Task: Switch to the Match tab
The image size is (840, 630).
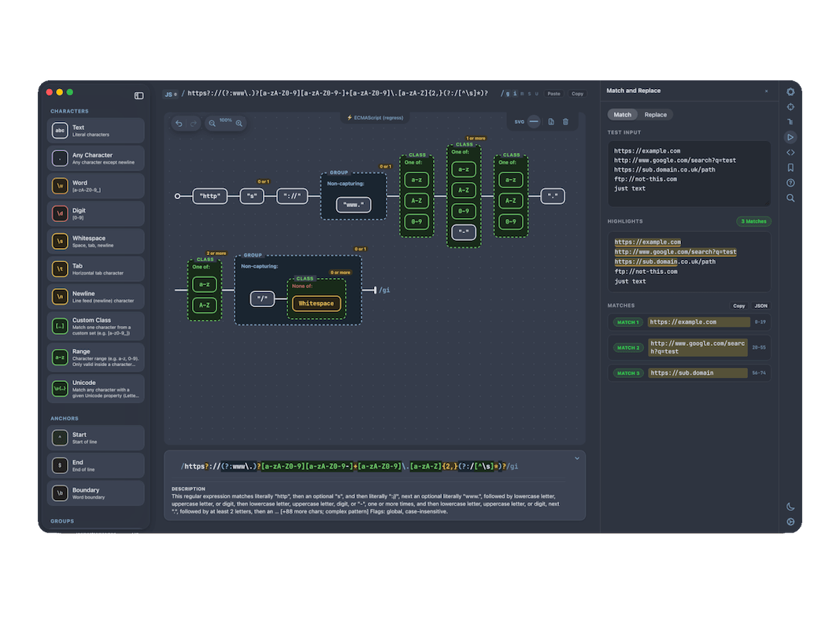Action: (622, 115)
